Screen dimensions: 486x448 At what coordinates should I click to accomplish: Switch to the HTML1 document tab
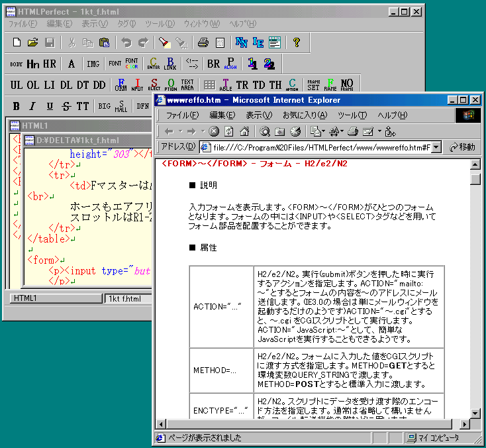(x=56, y=298)
